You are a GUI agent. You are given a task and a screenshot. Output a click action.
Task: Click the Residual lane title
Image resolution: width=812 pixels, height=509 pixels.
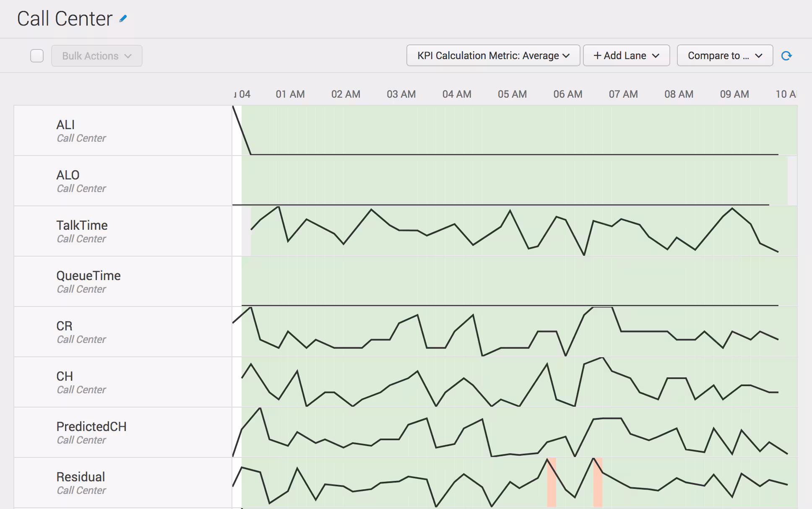click(81, 477)
